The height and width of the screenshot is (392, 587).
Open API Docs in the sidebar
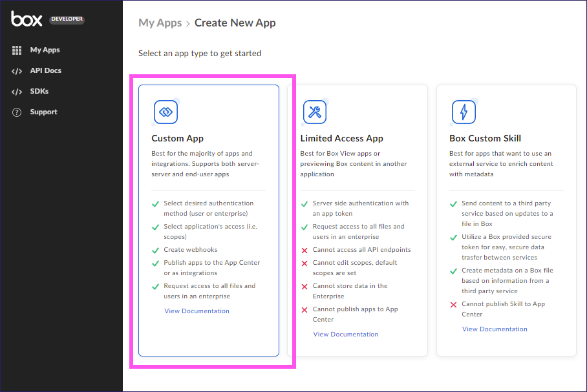[45, 70]
